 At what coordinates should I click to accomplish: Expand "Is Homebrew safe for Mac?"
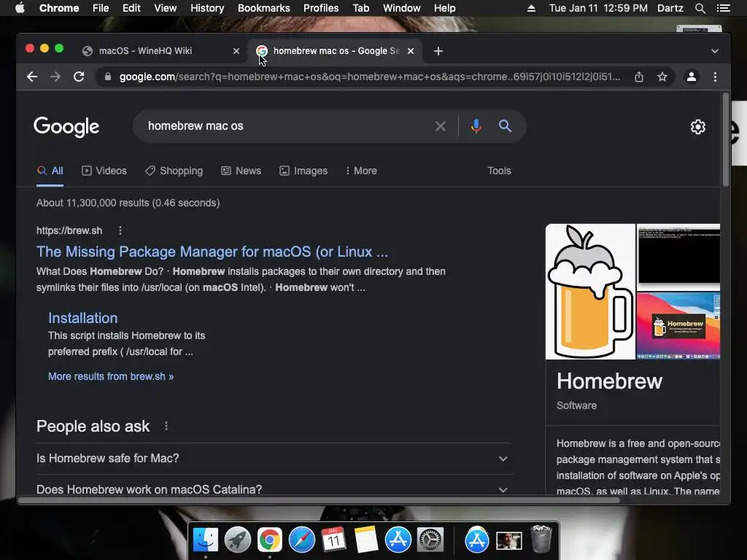pyautogui.click(x=274, y=459)
